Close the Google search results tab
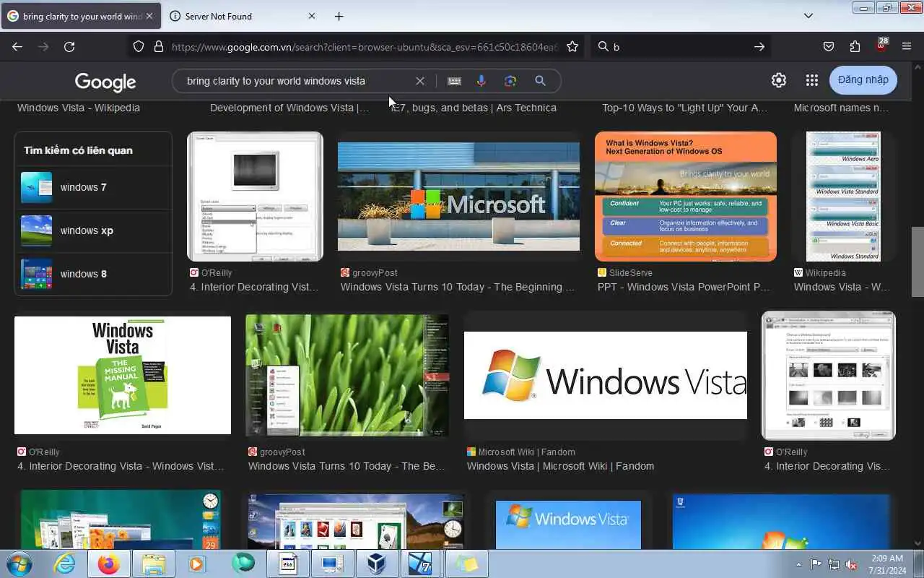 tap(149, 16)
